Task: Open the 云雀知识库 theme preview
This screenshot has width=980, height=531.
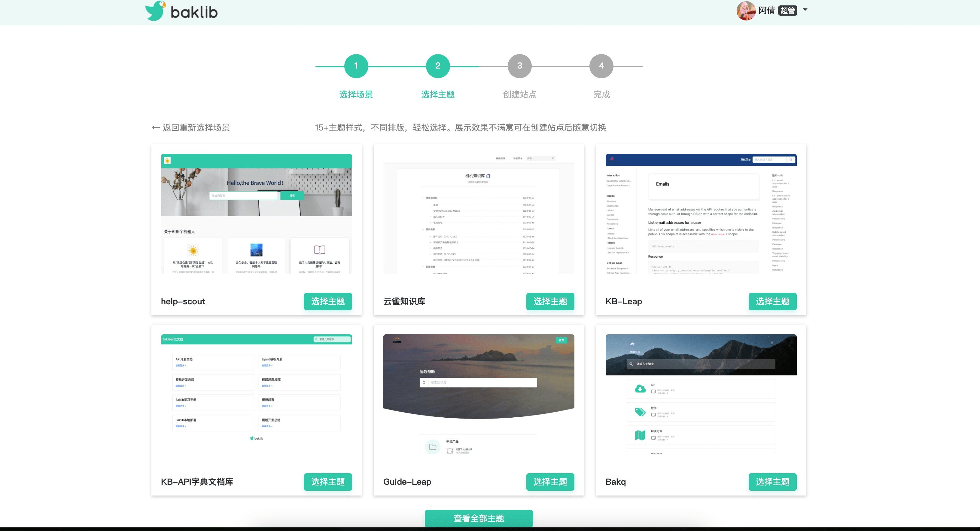Action: click(x=479, y=213)
